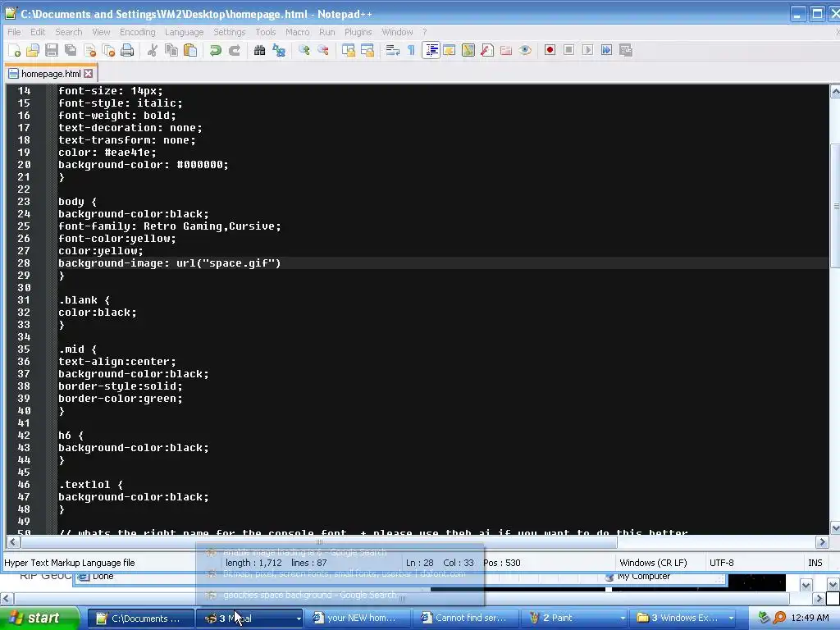This screenshot has width=840, height=630.
Task: Open the question mark help menu
Action: [424, 32]
